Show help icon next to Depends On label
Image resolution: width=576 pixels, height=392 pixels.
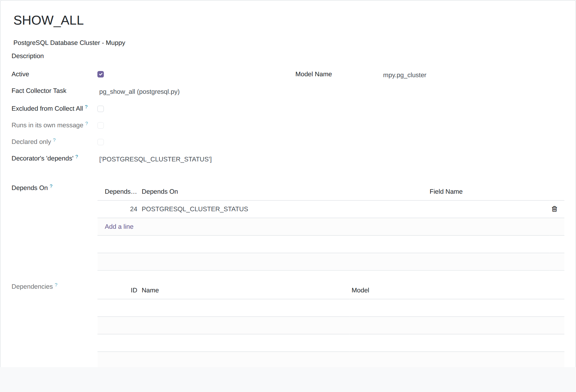tap(51, 186)
